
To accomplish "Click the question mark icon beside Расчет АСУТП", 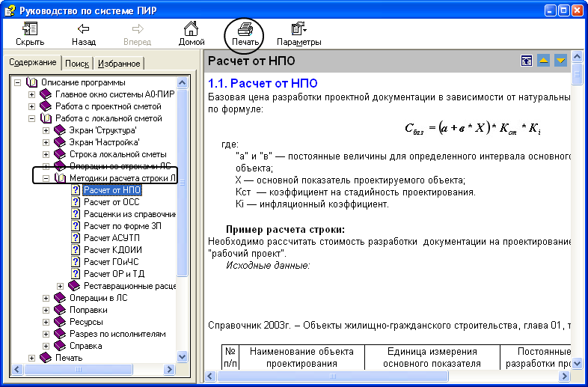I will click(x=76, y=238).
